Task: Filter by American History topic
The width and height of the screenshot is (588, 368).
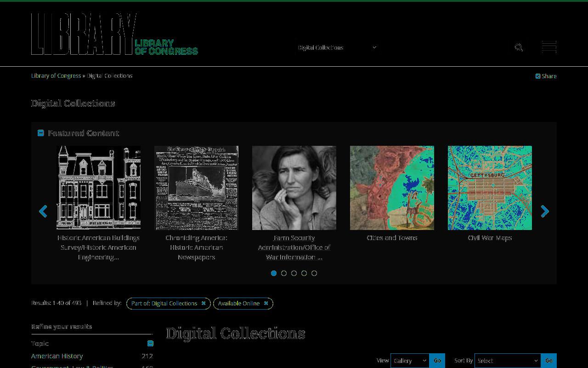Action: (x=57, y=356)
